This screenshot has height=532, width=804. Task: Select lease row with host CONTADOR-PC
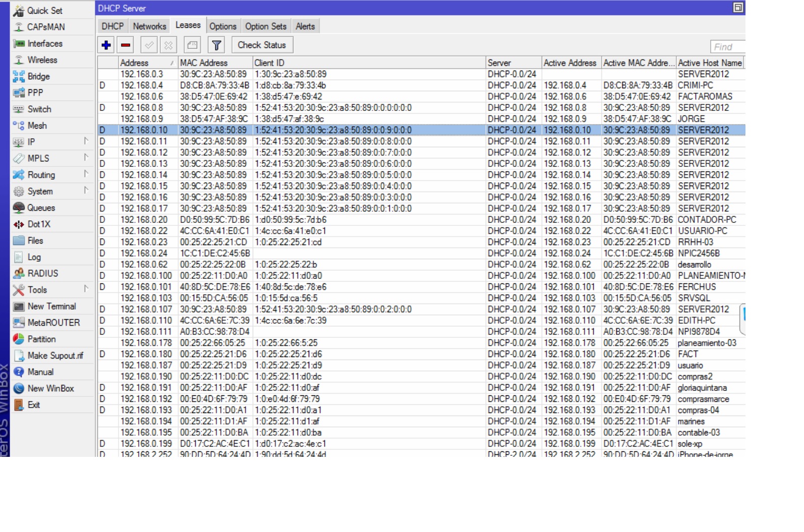[x=421, y=219]
